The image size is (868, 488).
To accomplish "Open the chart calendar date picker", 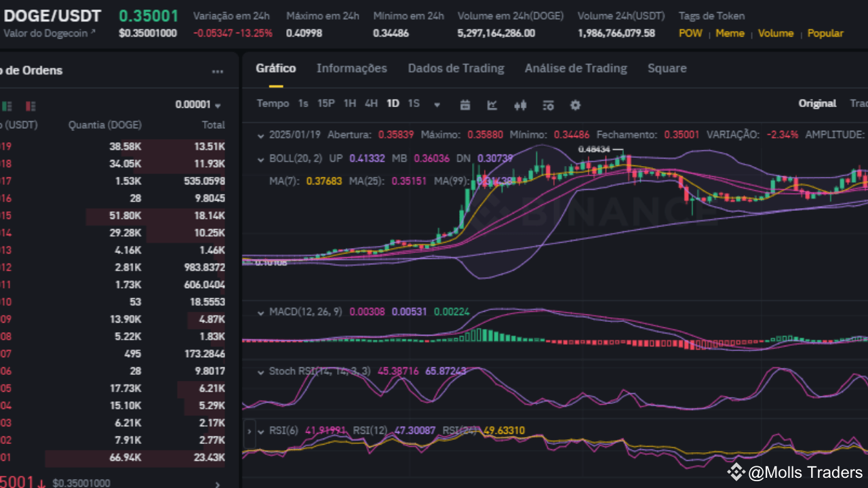I will (465, 104).
